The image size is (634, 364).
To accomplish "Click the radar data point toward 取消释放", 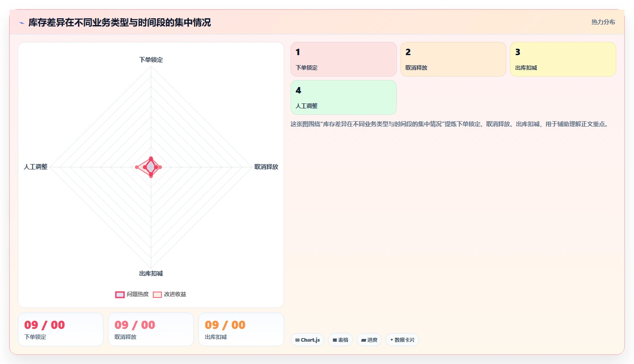I will pos(160,167).
